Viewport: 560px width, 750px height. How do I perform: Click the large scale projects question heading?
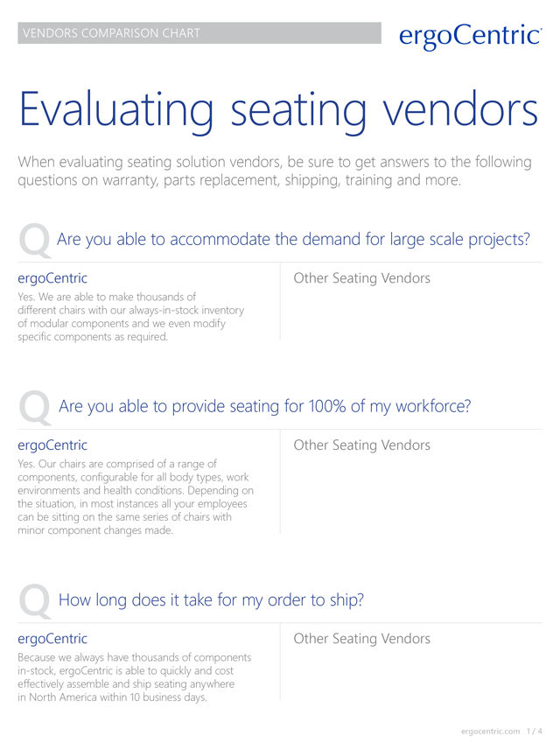point(293,239)
